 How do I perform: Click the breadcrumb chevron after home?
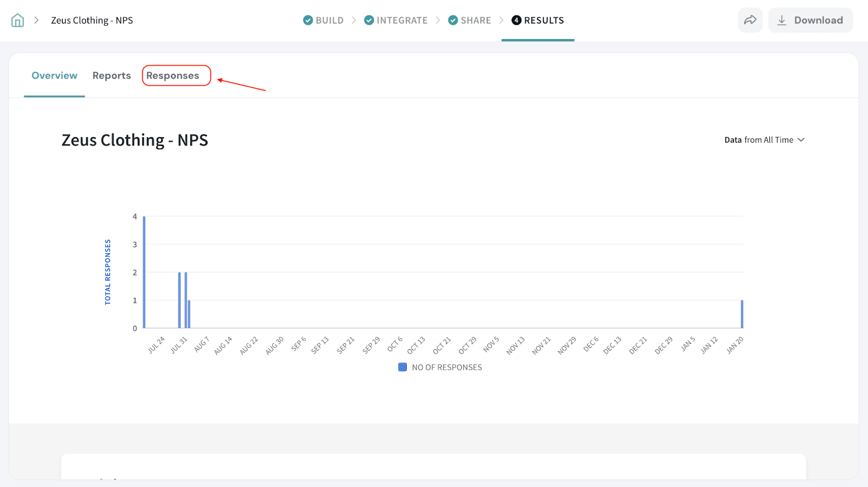point(36,21)
